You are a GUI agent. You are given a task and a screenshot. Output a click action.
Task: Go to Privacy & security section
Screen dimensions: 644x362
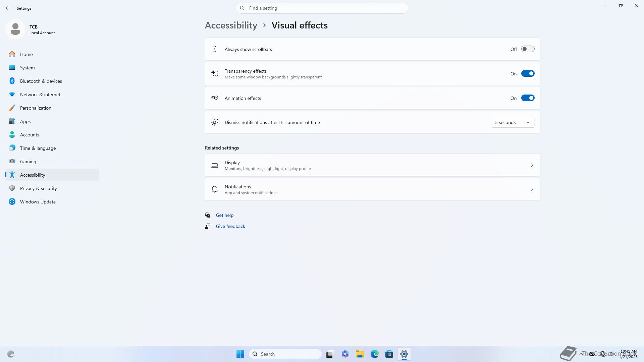click(38, 188)
